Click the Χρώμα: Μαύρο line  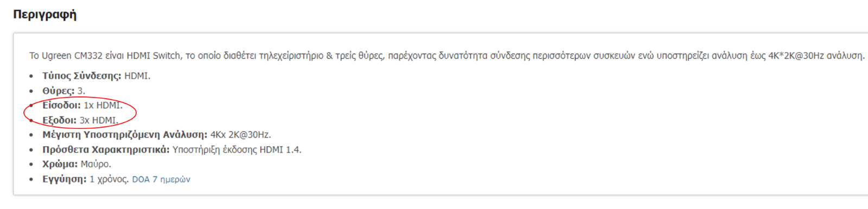point(77,164)
